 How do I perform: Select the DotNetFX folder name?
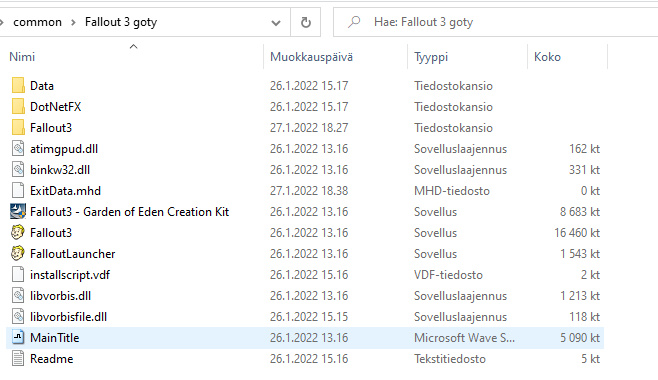click(x=55, y=107)
